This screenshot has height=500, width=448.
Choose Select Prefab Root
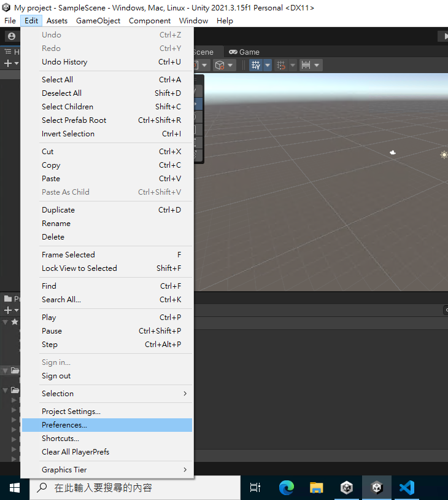[107, 120]
